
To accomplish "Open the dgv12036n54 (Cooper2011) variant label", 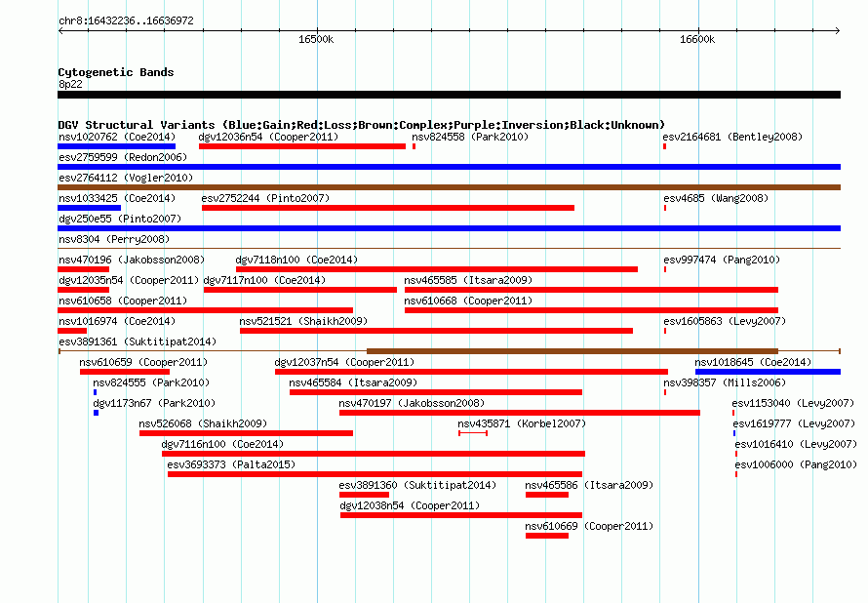I will (x=268, y=137).
